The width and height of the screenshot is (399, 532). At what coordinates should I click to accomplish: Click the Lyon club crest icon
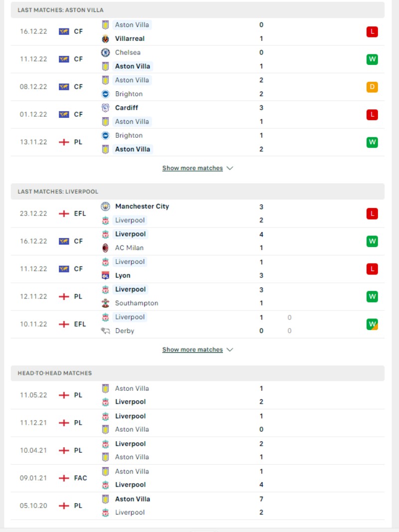click(x=105, y=275)
